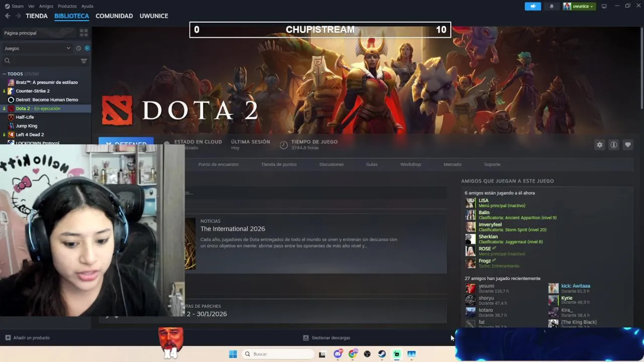Open the game settings gear for Dota 2
The height and width of the screenshot is (362, 644).
click(x=600, y=145)
